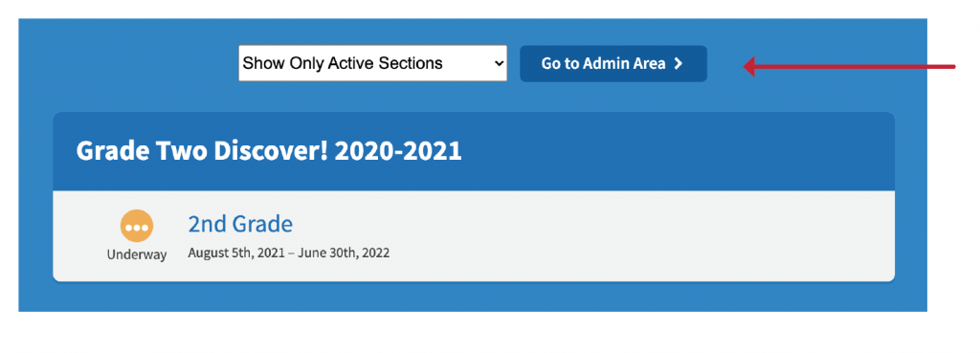
Task: Click the three dots inside the orange circle
Action: coord(136,228)
